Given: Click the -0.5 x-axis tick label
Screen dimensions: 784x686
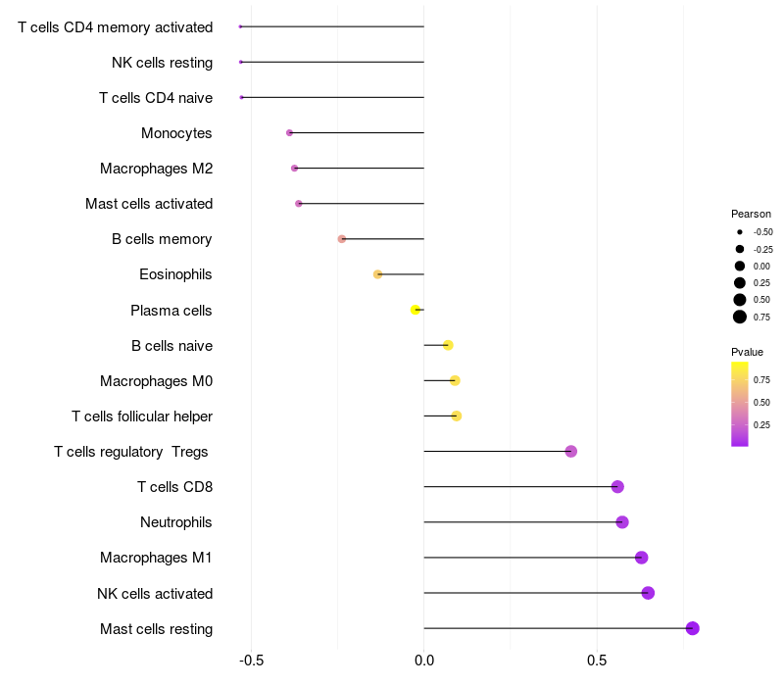Looking at the screenshot, I should 251,661.
